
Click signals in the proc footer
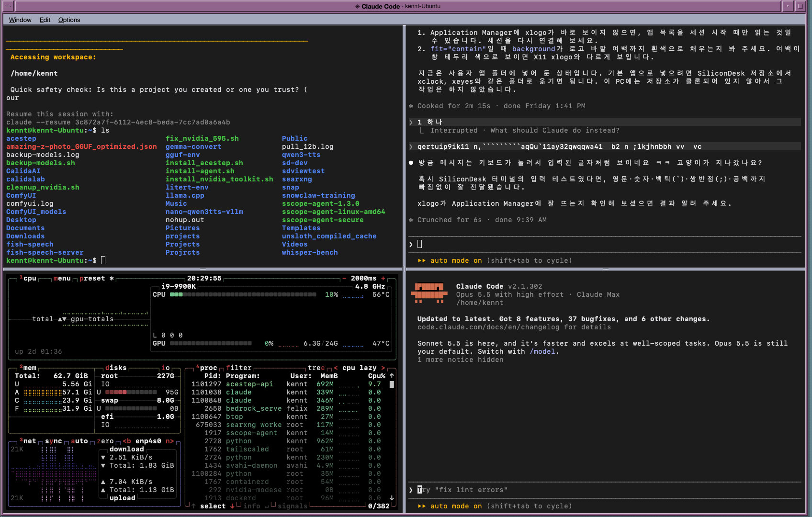(x=293, y=506)
